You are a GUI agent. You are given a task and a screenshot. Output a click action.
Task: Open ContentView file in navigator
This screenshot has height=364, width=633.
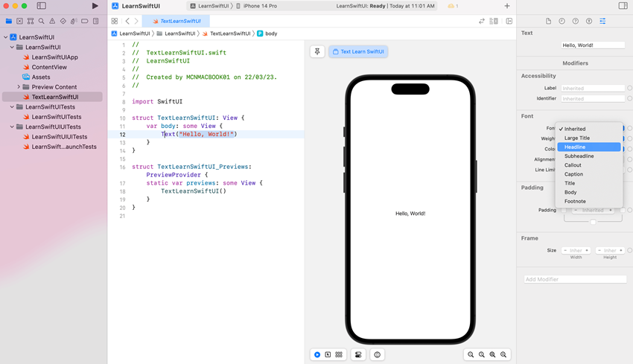point(49,67)
